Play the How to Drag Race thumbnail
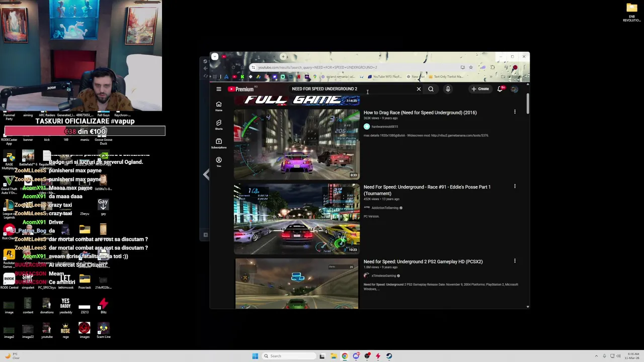The height and width of the screenshot is (362, 644). [297, 144]
